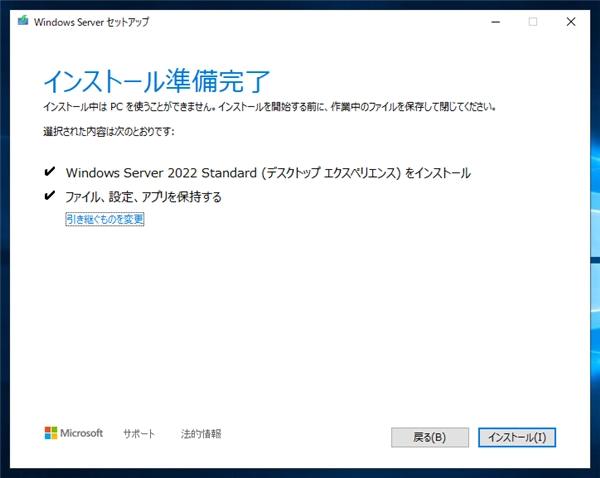Click the checkmark beside Windows Server 2022
600x478 pixels.
coord(50,172)
